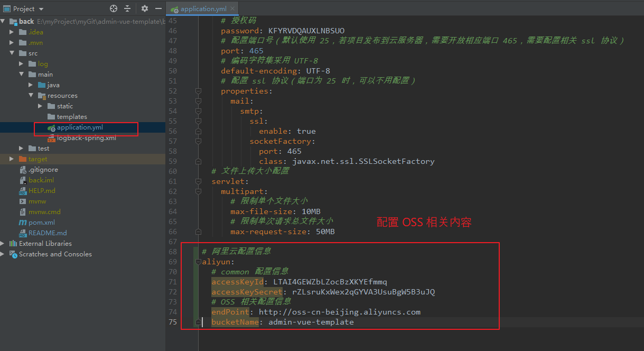Expand the .mvn folder arrow

point(12,43)
